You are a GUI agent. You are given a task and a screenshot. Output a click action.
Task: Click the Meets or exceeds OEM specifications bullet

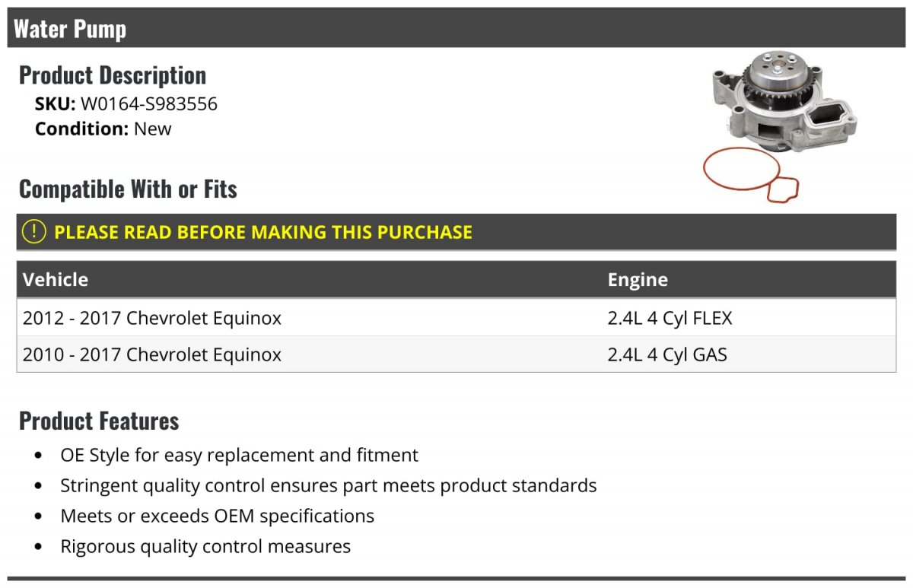(x=218, y=516)
